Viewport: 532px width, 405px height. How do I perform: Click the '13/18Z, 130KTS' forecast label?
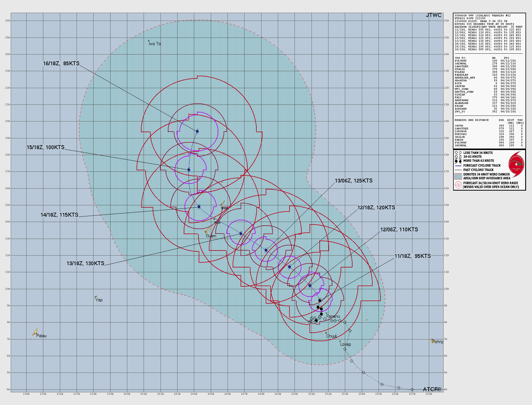point(85,263)
